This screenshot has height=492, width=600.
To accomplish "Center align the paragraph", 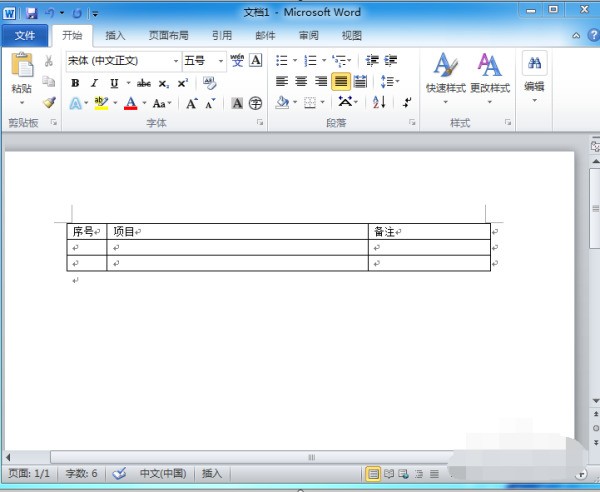I will coord(301,82).
